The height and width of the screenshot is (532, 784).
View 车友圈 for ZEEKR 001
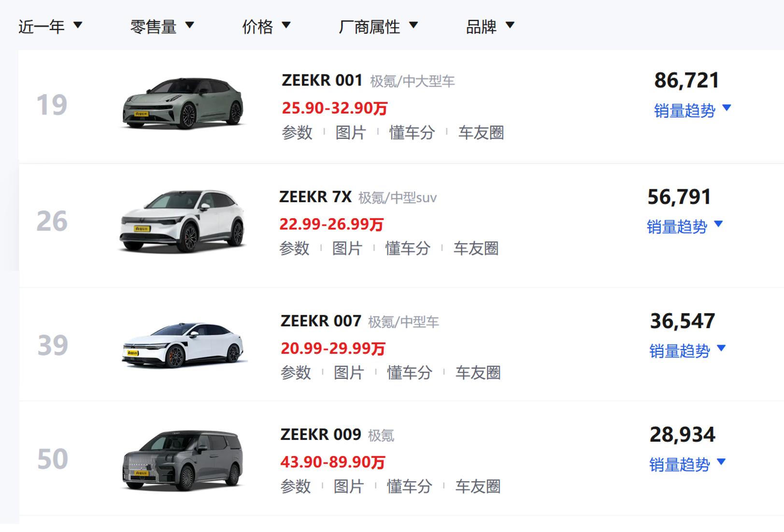tap(481, 132)
